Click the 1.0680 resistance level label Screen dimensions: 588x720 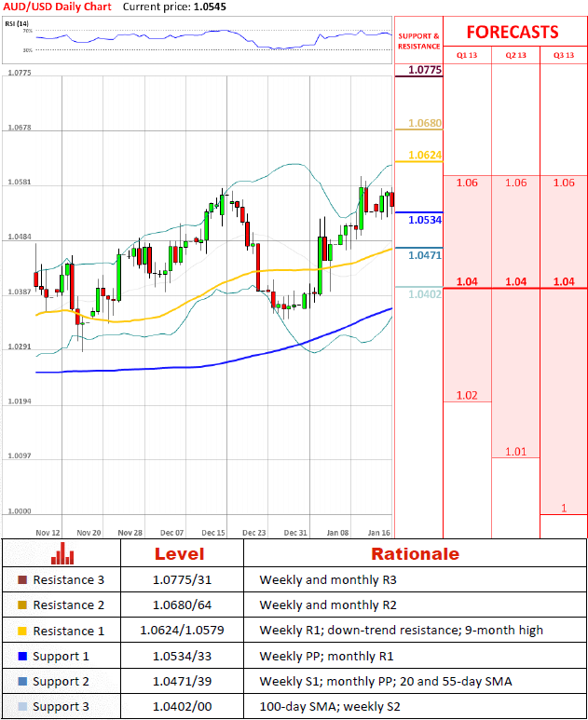coord(425,123)
